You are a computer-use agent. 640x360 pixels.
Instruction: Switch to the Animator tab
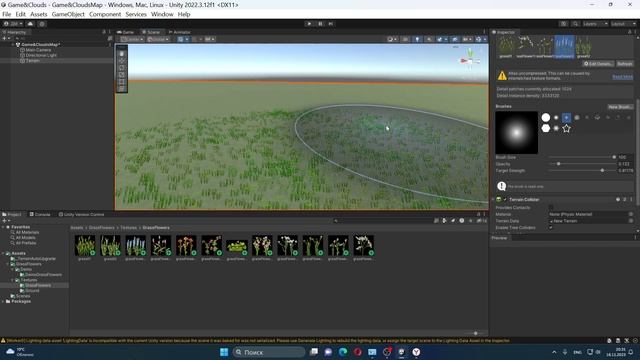coord(180,32)
